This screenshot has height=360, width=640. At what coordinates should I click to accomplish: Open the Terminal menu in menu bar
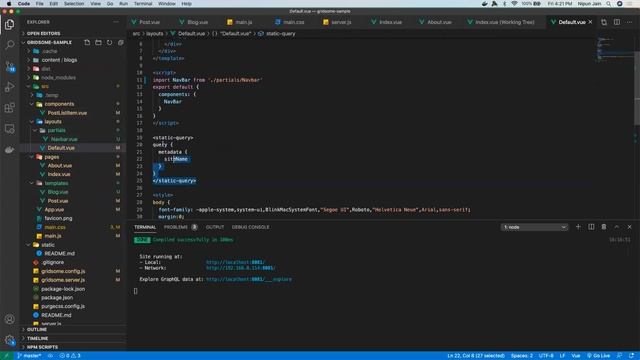(x=143, y=4)
